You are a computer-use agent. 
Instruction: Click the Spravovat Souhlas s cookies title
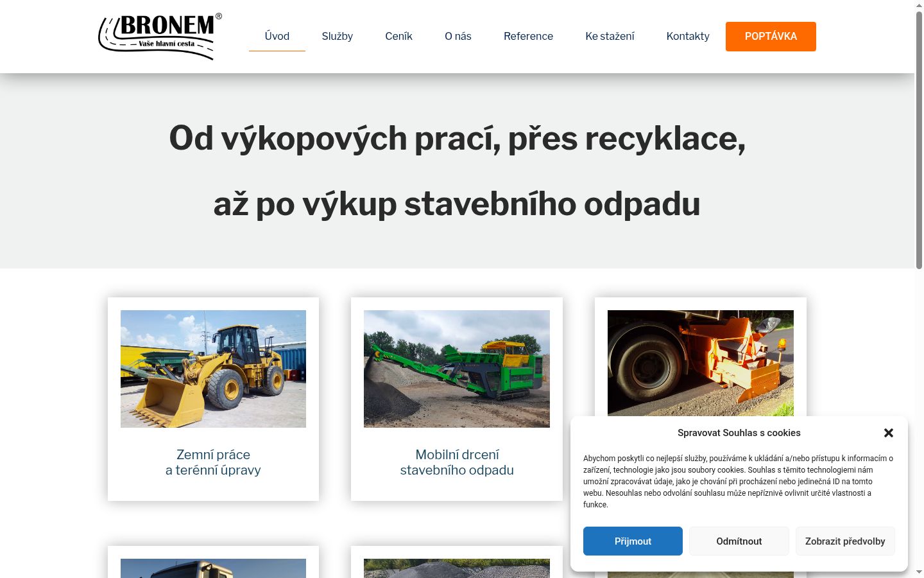tap(739, 433)
